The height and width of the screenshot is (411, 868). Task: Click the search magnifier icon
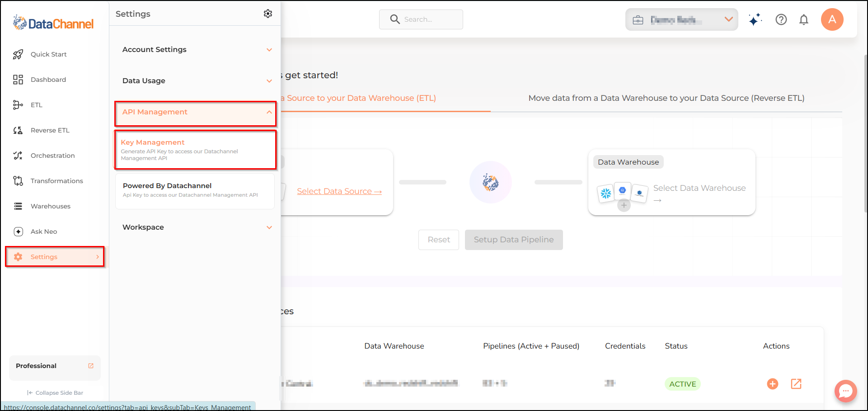click(395, 19)
